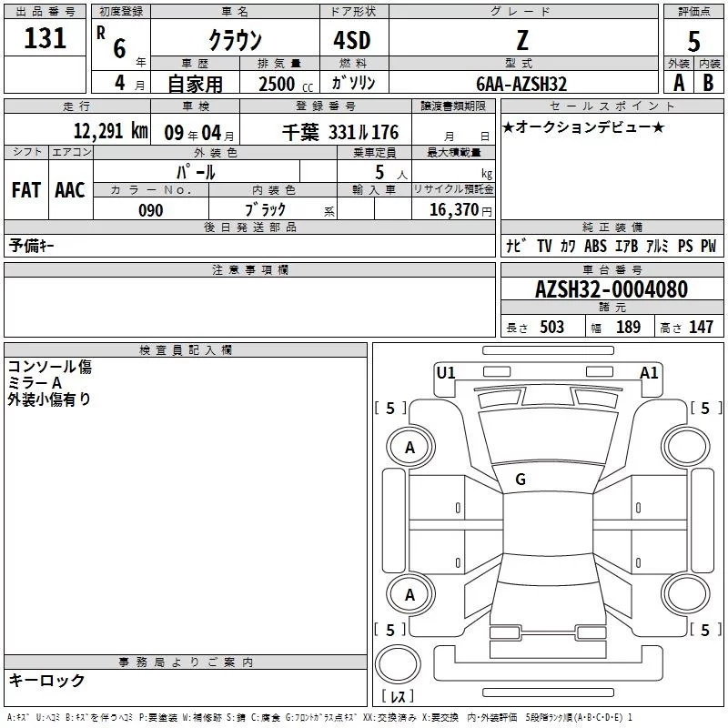Click A1 mark on car diagram
The width and height of the screenshot is (728, 728).
[x=649, y=373]
